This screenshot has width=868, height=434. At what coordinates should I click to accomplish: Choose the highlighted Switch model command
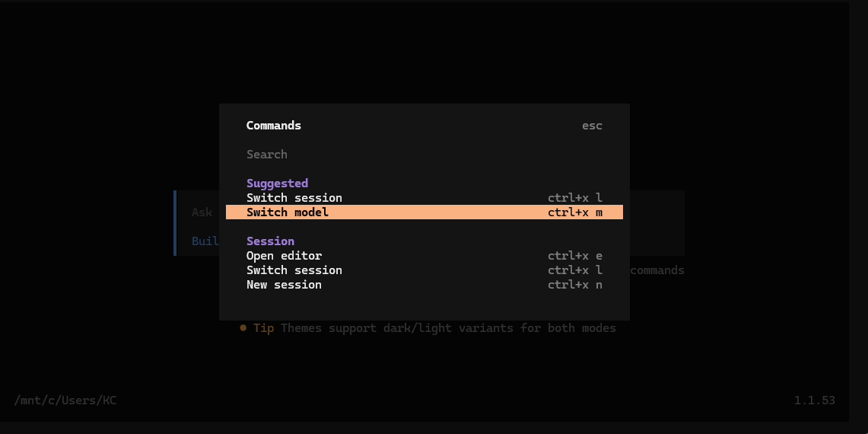pyautogui.click(x=288, y=212)
